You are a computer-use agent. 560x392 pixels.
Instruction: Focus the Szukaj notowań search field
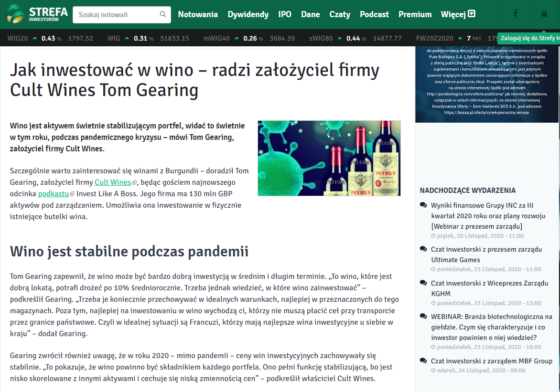click(x=121, y=15)
